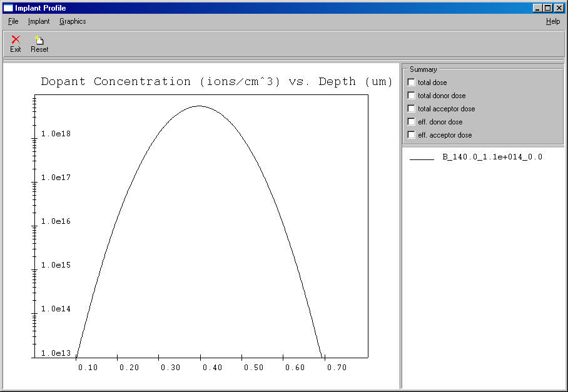
Task: Click the 0.20 depth axis label
Action: click(129, 368)
